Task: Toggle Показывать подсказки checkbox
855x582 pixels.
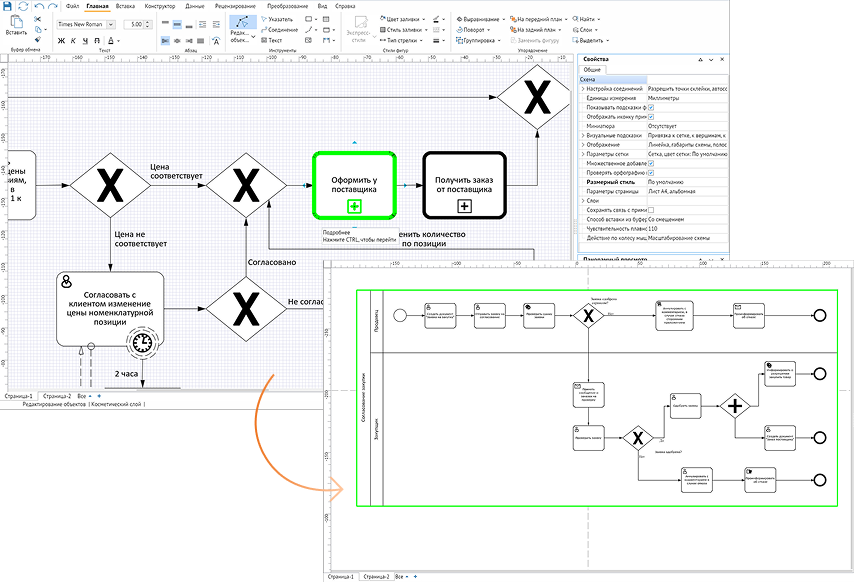Action: (651, 107)
